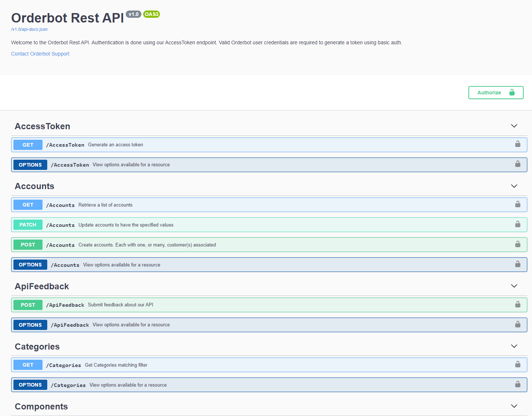Click the /Accounts path in the GET row
Viewport: 532px width, 416px height.
point(60,205)
